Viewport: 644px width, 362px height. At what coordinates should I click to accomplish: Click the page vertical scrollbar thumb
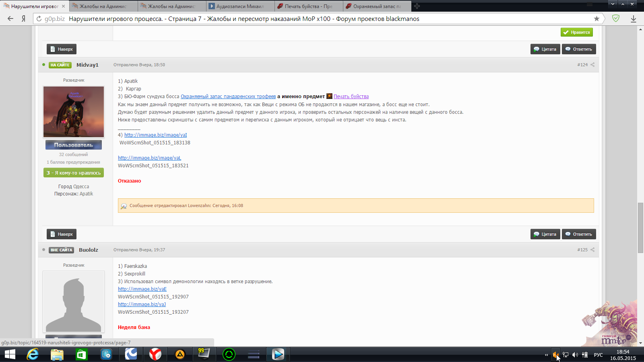coord(640,228)
